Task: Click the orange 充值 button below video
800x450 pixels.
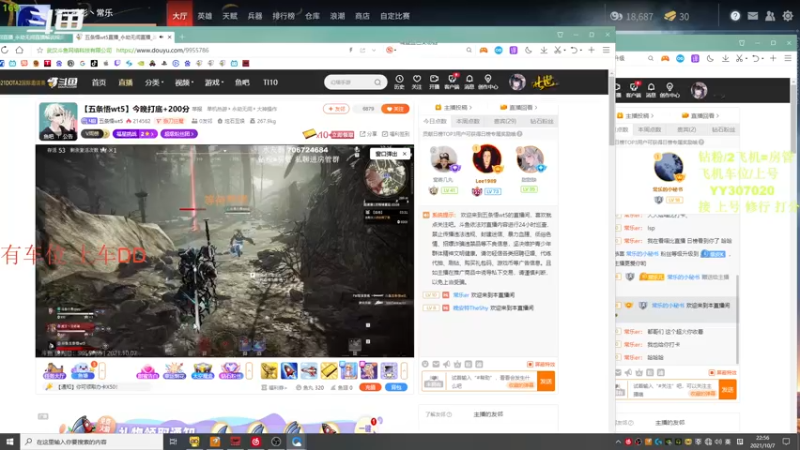Action: [x=370, y=387]
